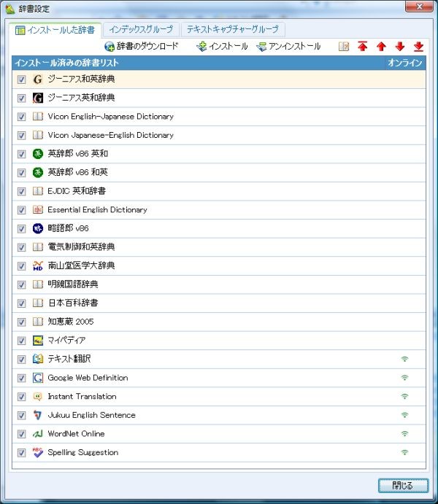Click the テキスト翻訳 icon
Screen dimensions: 438x504
[x=38, y=359]
